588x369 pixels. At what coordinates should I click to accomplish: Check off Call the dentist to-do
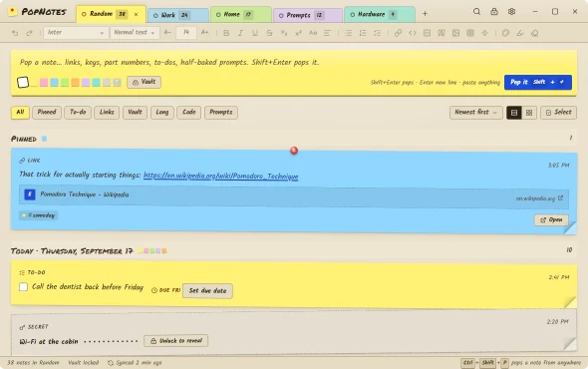(23, 287)
